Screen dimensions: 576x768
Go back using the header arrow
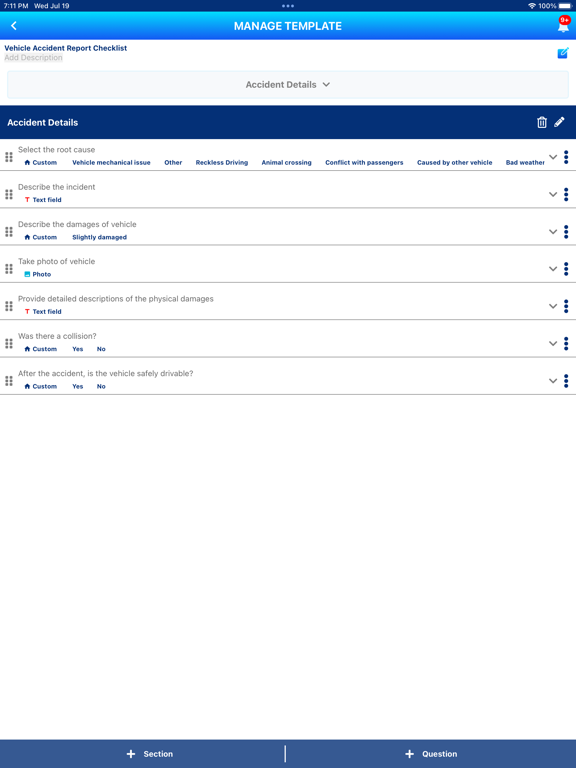point(14,26)
